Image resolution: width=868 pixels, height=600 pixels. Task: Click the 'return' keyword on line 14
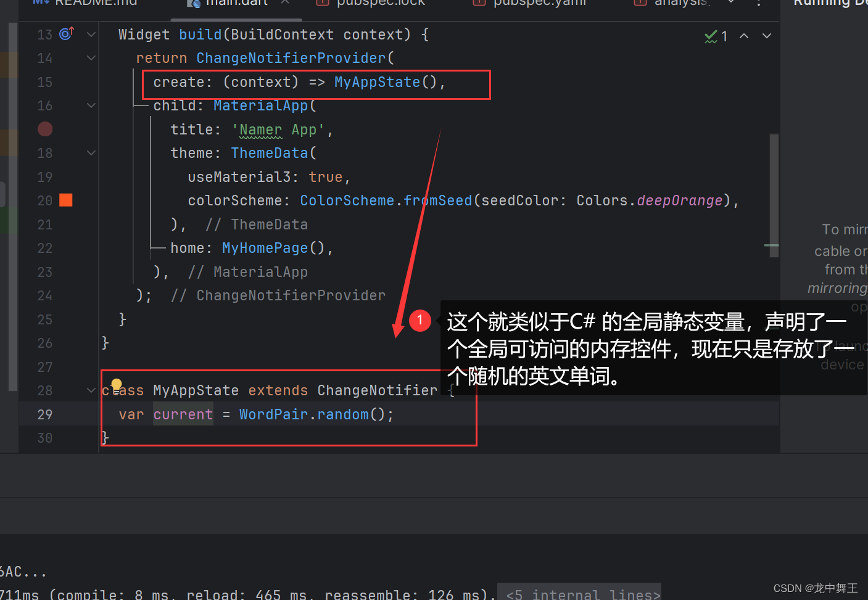(161, 58)
